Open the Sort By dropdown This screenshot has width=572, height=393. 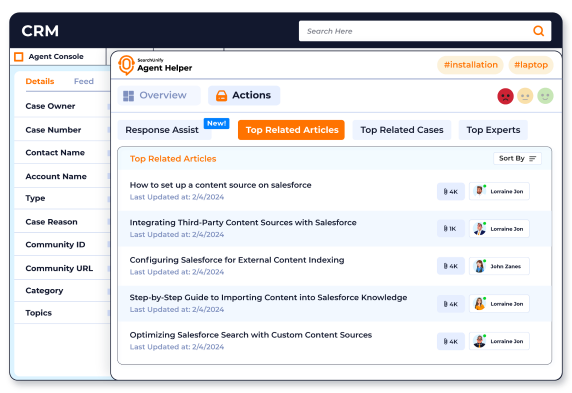coord(517,158)
